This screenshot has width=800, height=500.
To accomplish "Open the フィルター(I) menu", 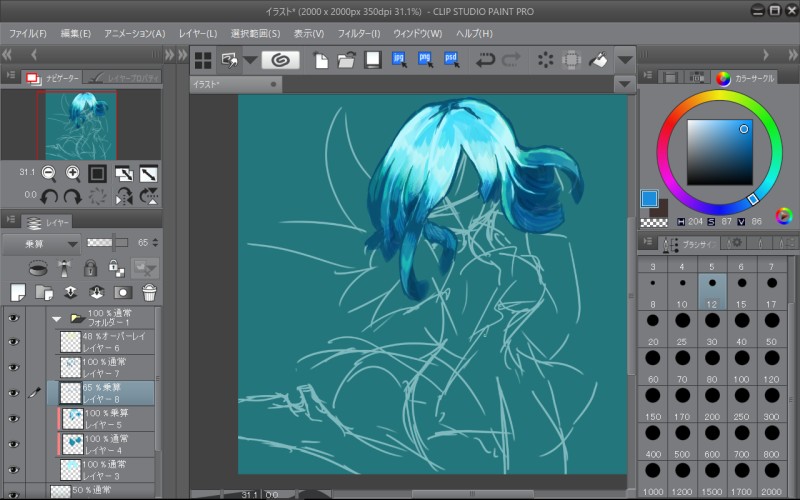I will (x=358, y=33).
